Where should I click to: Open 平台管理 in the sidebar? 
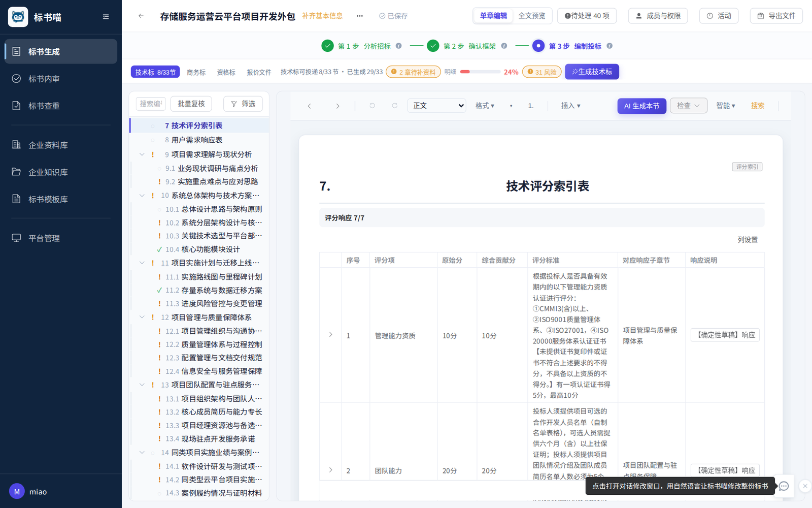coord(61,238)
